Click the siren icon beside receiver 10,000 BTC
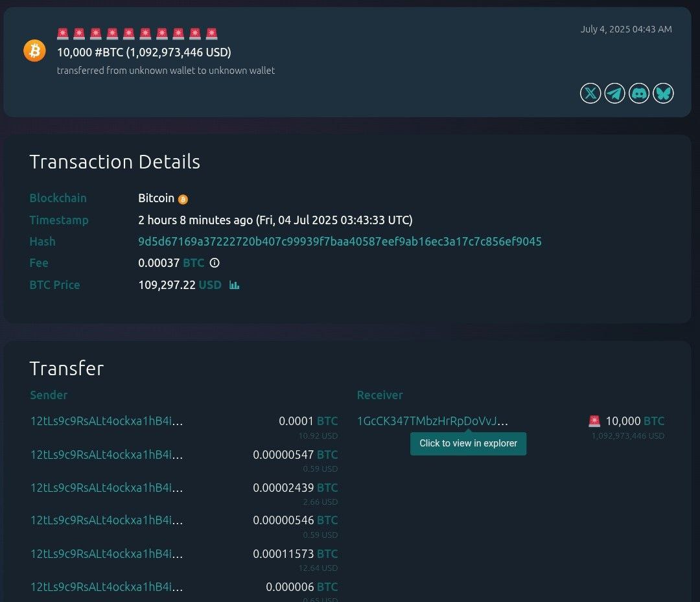 [594, 421]
